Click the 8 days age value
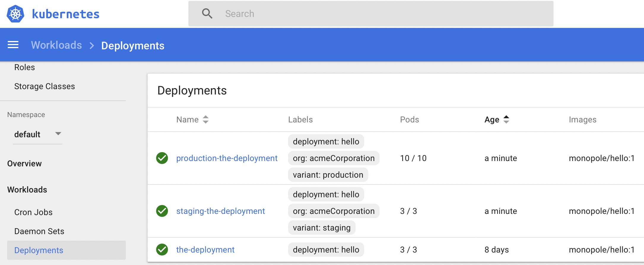 [497, 250]
